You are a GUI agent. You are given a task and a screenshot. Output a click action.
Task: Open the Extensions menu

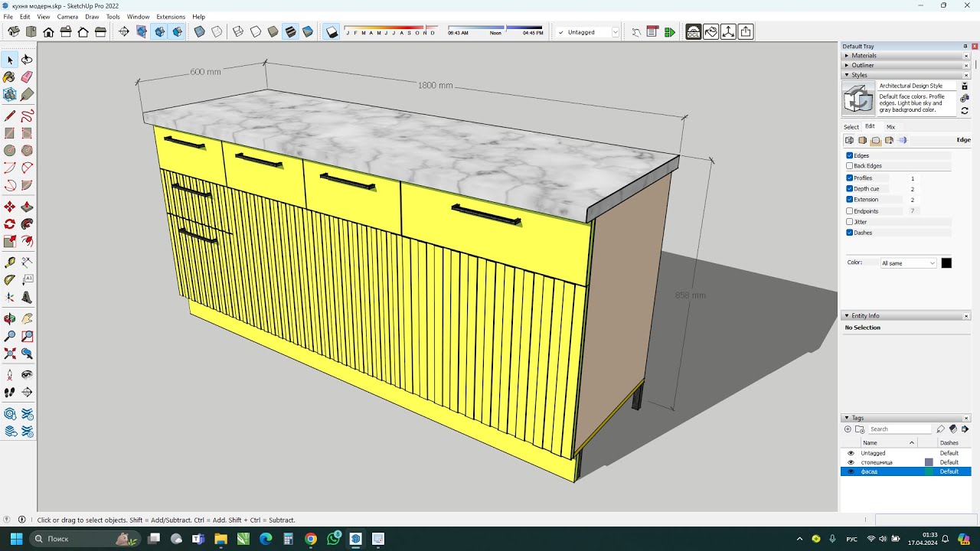(171, 16)
